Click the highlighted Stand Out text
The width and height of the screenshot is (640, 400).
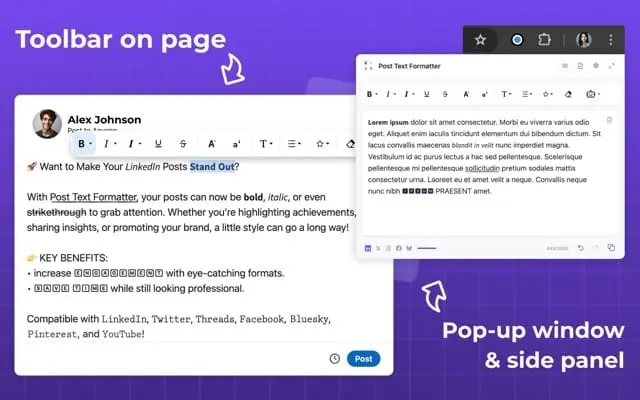coord(212,167)
